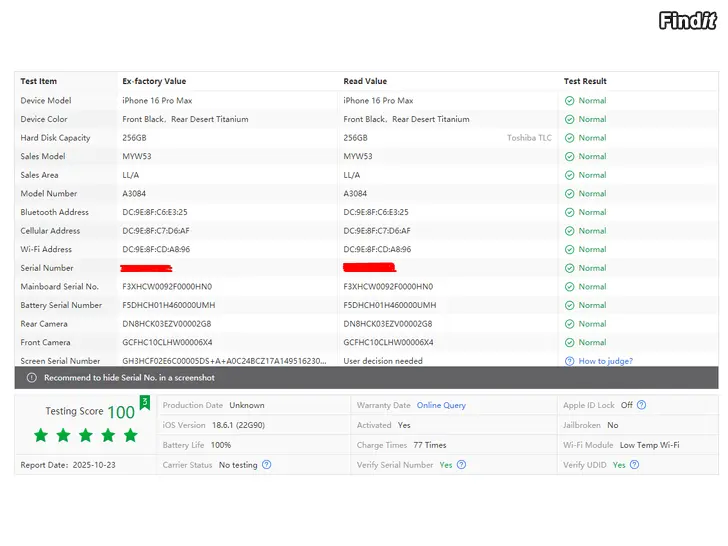
Task: Click the Test Result column header
Action: pyautogui.click(x=585, y=81)
